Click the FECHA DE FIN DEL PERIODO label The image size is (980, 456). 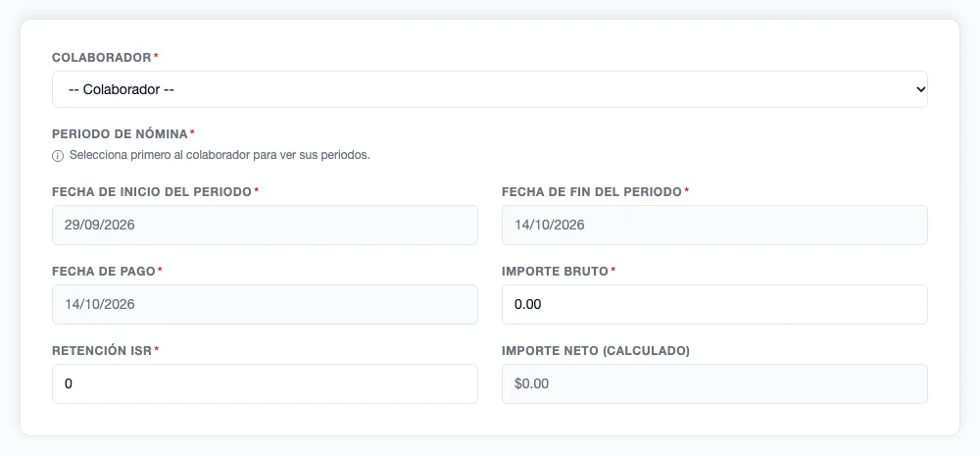(592, 191)
